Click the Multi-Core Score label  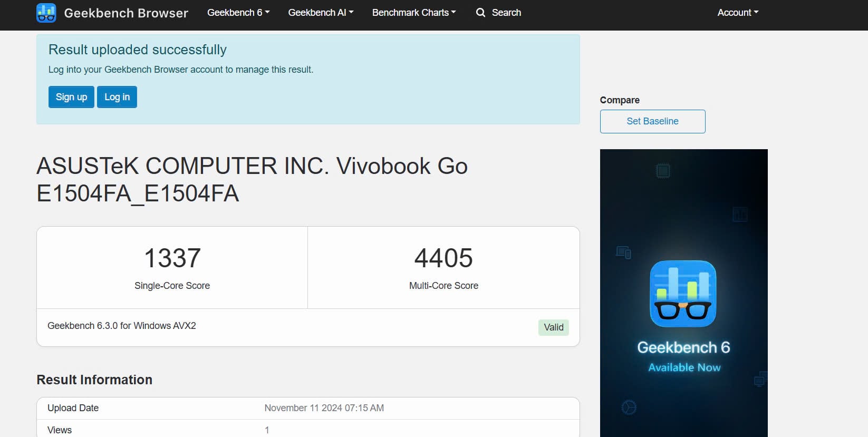[443, 286]
